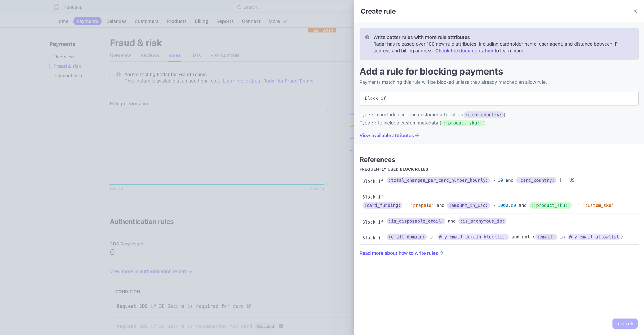644x335 pixels.
Task: Open Read more about how to write rules
Action: (x=401, y=253)
